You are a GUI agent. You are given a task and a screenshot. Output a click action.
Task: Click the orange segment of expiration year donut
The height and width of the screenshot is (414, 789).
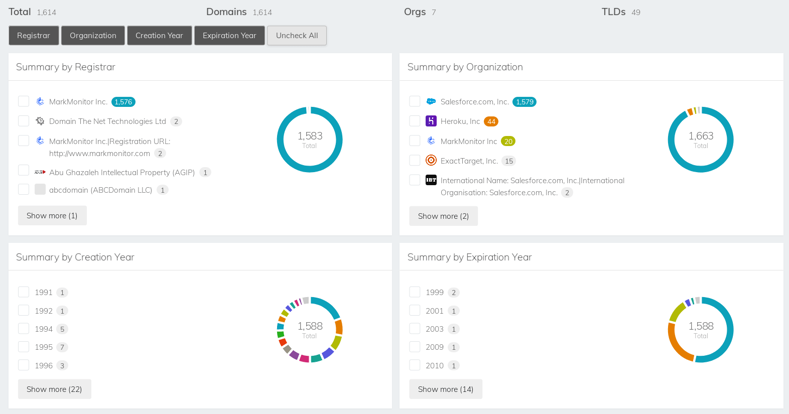pos(675,346)
